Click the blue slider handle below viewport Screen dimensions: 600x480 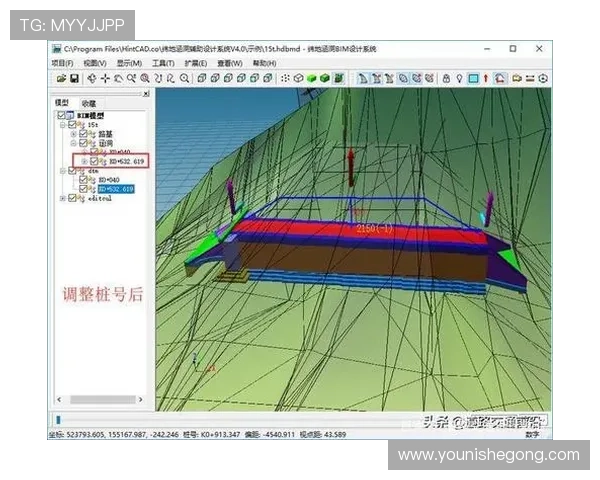pos(59,420)
